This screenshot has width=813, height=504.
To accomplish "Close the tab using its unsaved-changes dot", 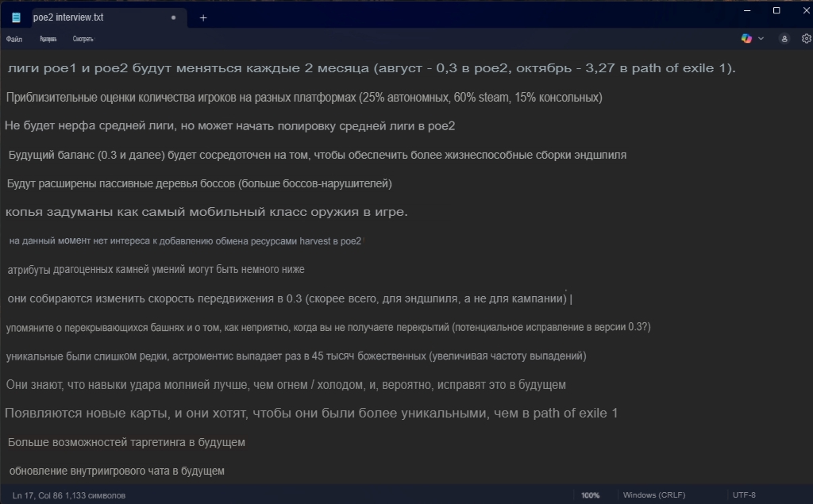I will coord(173,17).
